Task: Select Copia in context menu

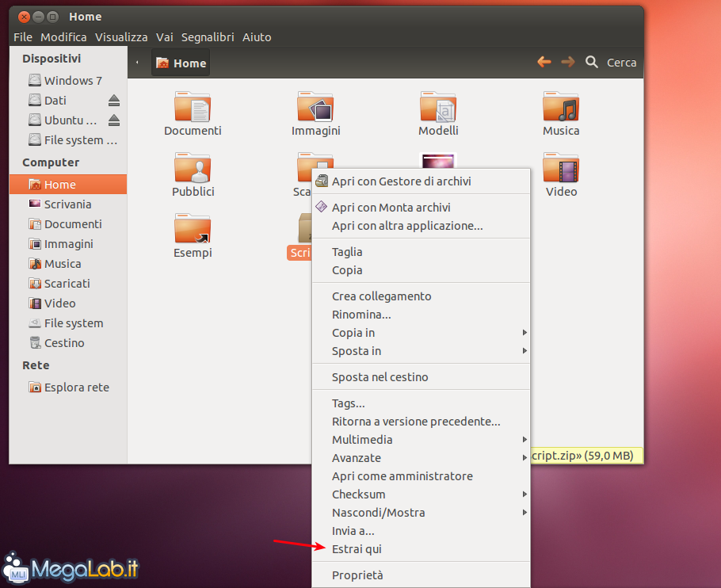Action: pos(422,270)
